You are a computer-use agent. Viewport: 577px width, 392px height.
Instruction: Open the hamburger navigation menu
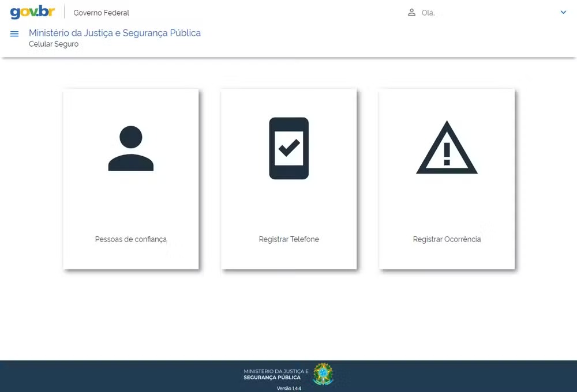click(x=14, y=34)
